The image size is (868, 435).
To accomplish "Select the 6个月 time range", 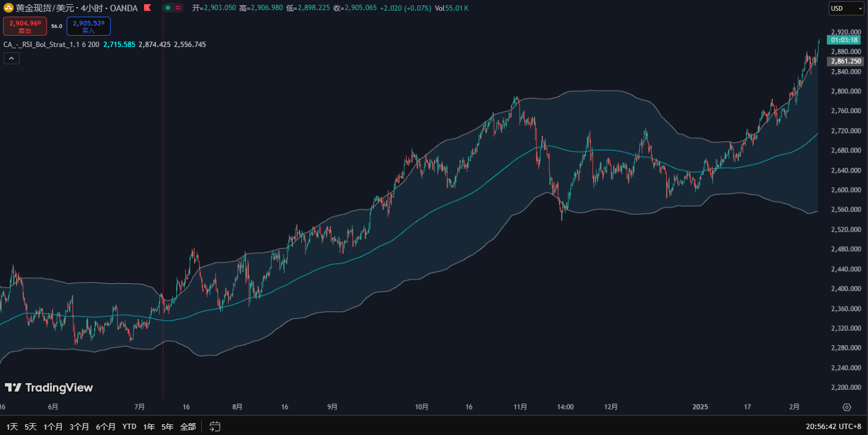I will pos(105,427).
